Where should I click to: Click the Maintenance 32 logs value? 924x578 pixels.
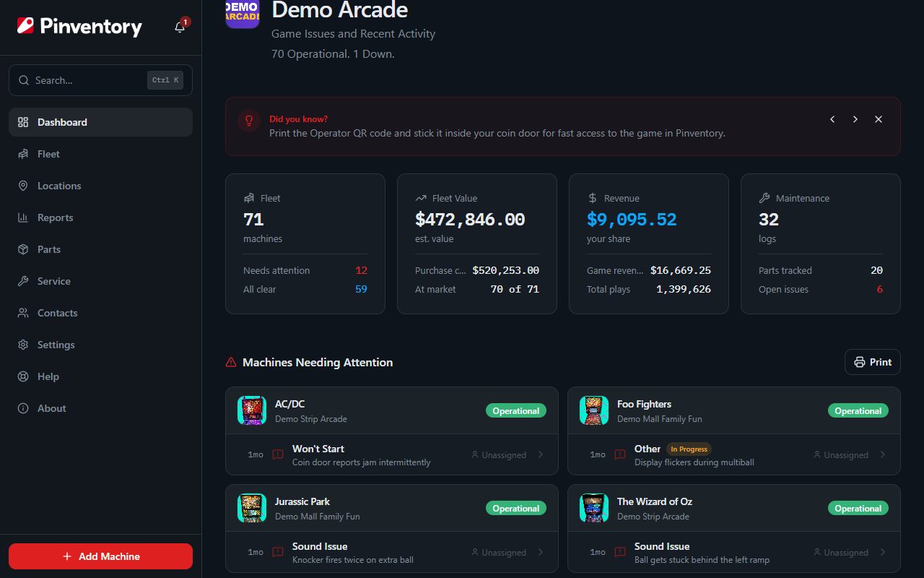click(x=769, y=220)
